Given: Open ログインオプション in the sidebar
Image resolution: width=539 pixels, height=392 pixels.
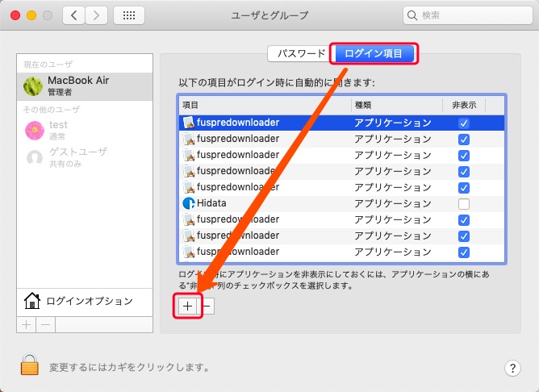Looking at the screenshot, I should pos(85,302).
